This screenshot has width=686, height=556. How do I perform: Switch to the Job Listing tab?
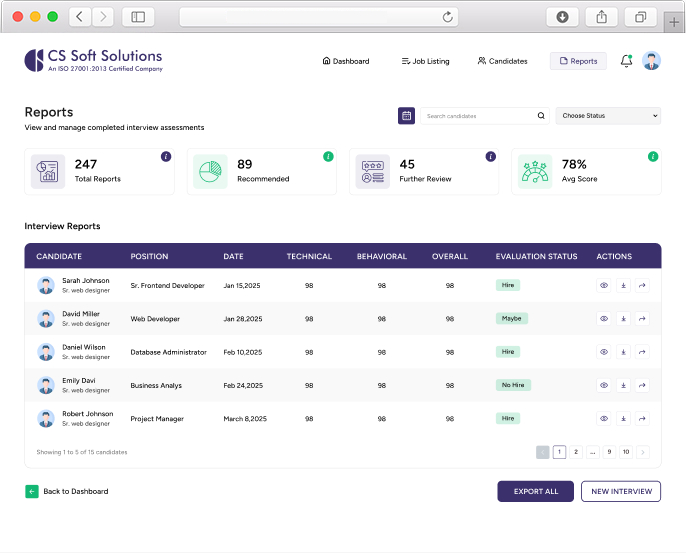pyautogui.click(x=425, y=61)
